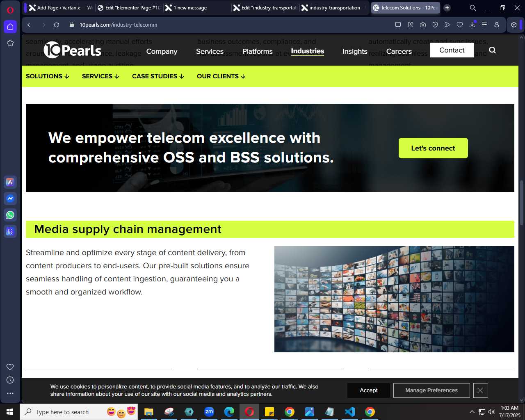Open the Company menu
525x420 pixels.
click(x=162, y=51)
